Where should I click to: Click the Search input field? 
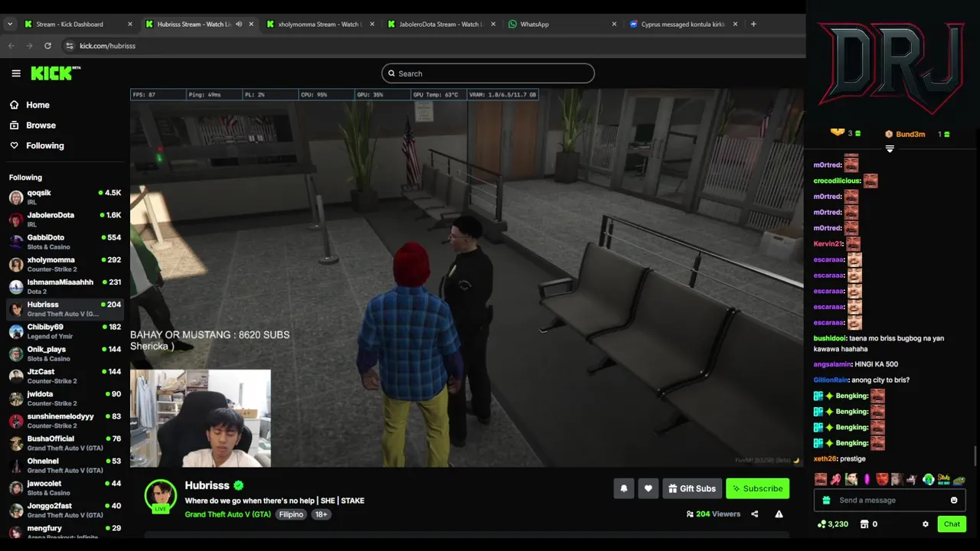coord(488,73)
